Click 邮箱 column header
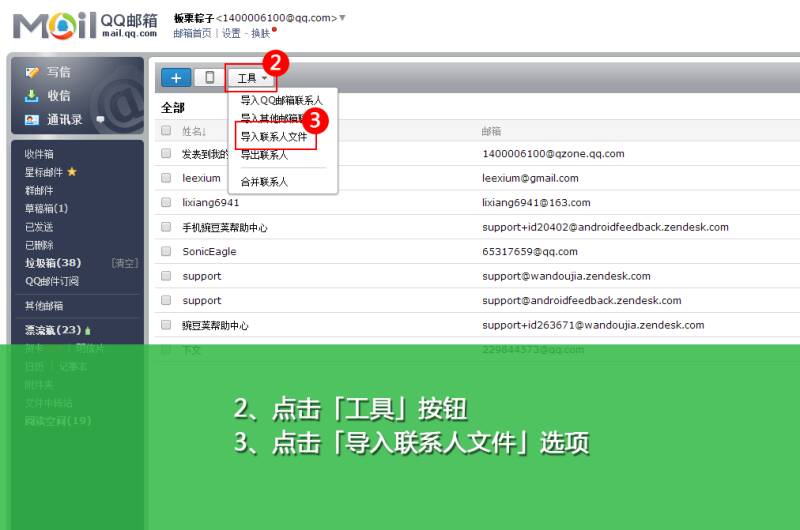The width and height of the screenshot is (800, 530). click(x=491, y=132)
